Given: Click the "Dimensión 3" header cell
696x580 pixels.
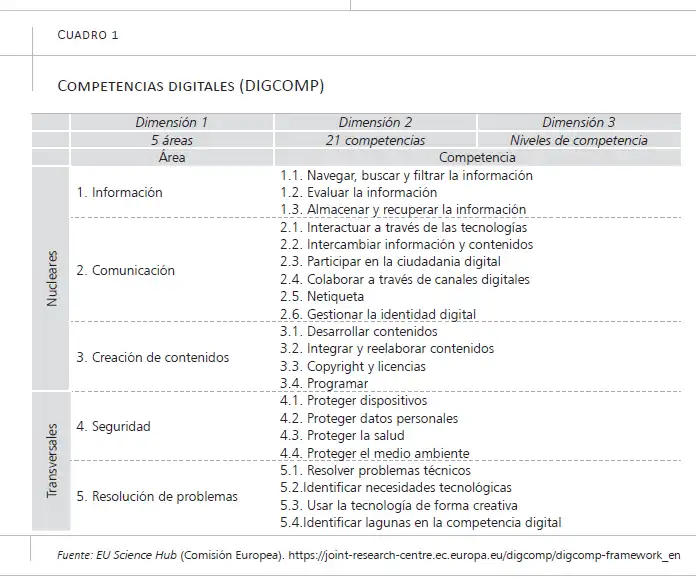Looking at the screenshot, I should pyautogui.click(x=579, y=122).
